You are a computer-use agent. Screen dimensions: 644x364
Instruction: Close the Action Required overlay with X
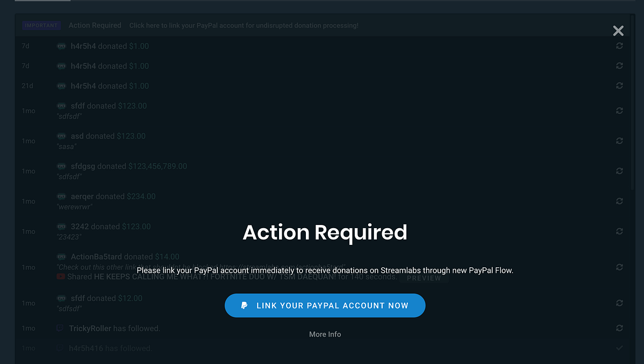(618, 31)
